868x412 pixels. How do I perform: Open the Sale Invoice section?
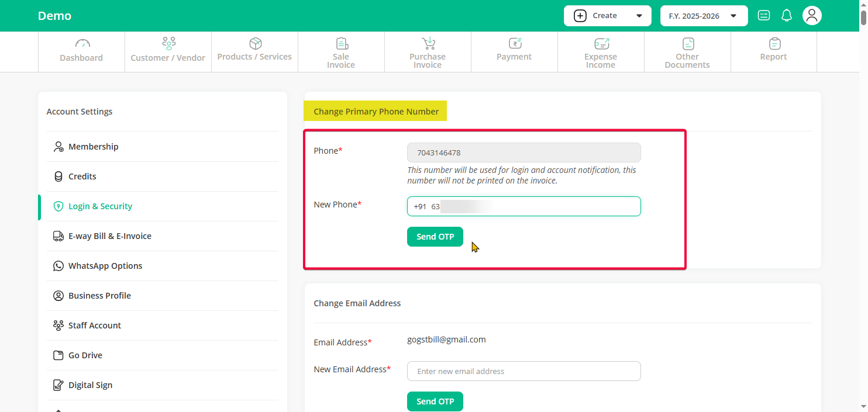(341, 52)
